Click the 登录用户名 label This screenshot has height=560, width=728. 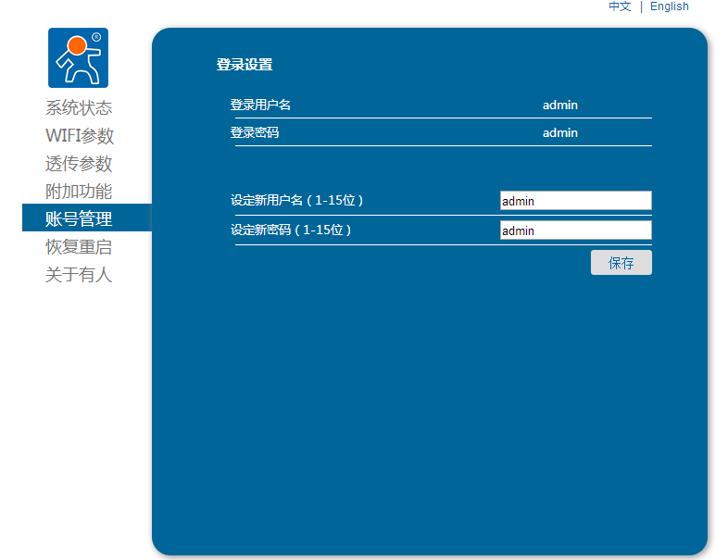tap(260, 106)
